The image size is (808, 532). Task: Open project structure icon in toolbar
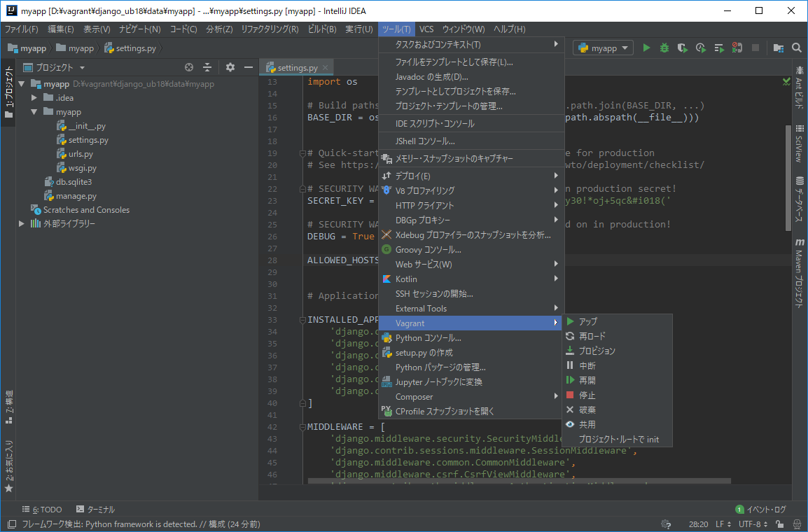click(x=778, y=48)
